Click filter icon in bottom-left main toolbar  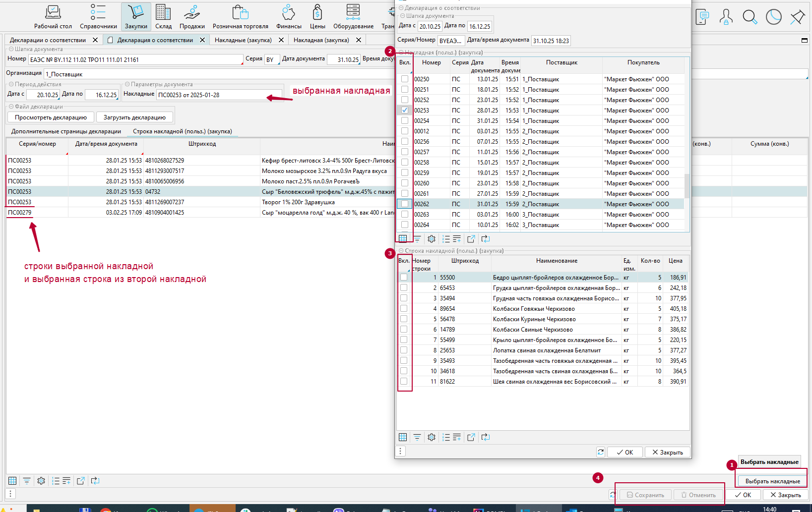27,481
